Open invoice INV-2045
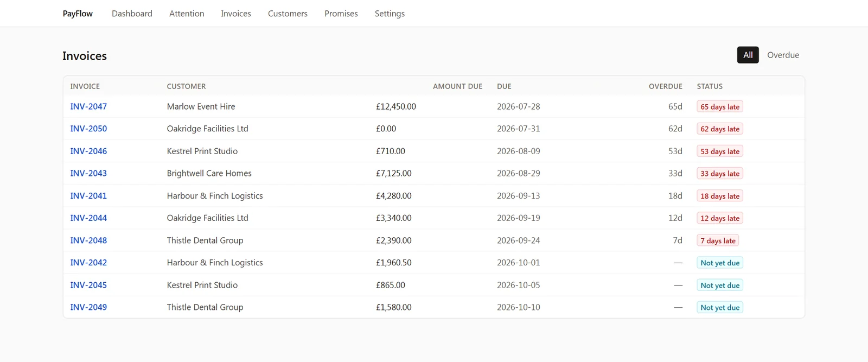This screenshot has width=868, height=362. 88,285
